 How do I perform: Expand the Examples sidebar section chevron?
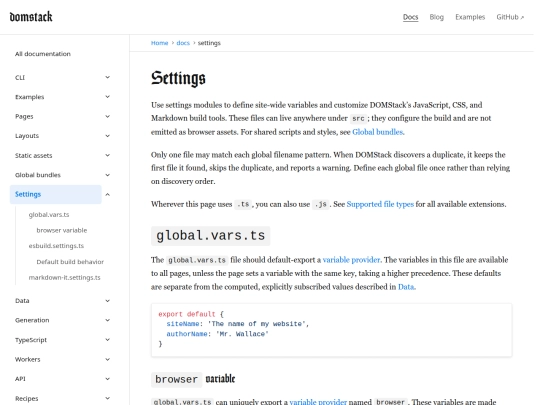(107, 97)
